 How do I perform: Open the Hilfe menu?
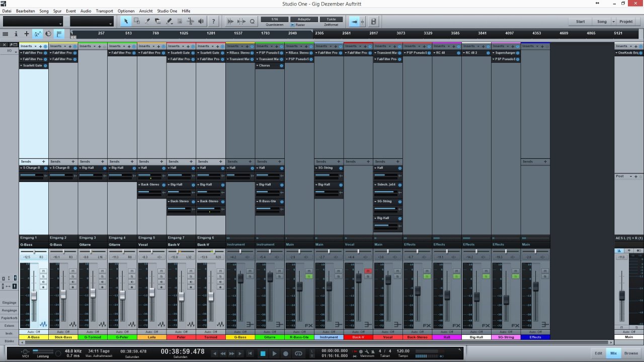coord(186,11)
